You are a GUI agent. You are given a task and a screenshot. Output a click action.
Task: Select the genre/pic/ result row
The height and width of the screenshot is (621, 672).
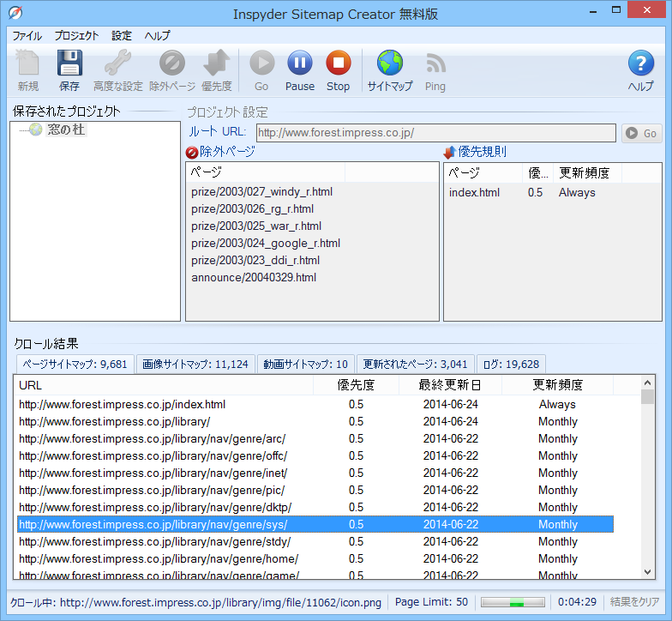(315, 491)
